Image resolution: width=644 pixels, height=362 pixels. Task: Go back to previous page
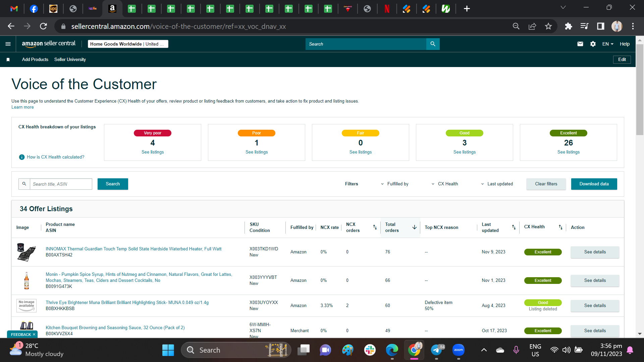[11, 26]
